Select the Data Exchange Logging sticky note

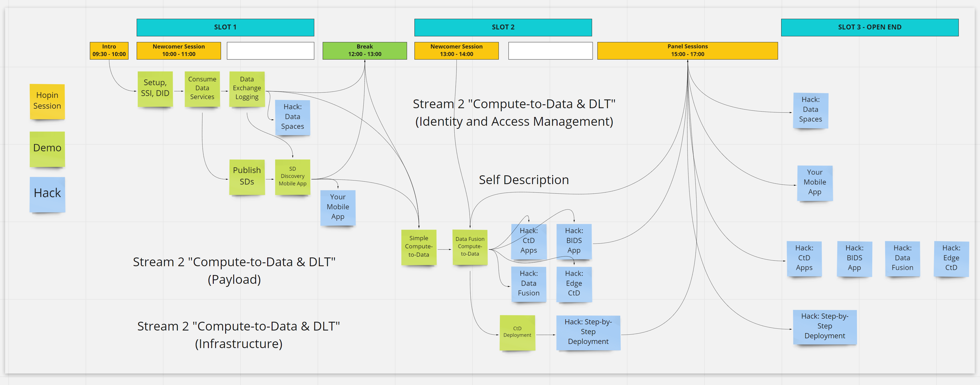[x=247, y=89]
